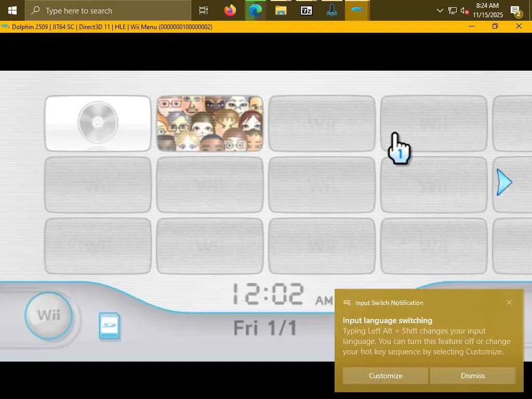
Task: Open the Disc Channel tile
Action: [x=98, y=124]
